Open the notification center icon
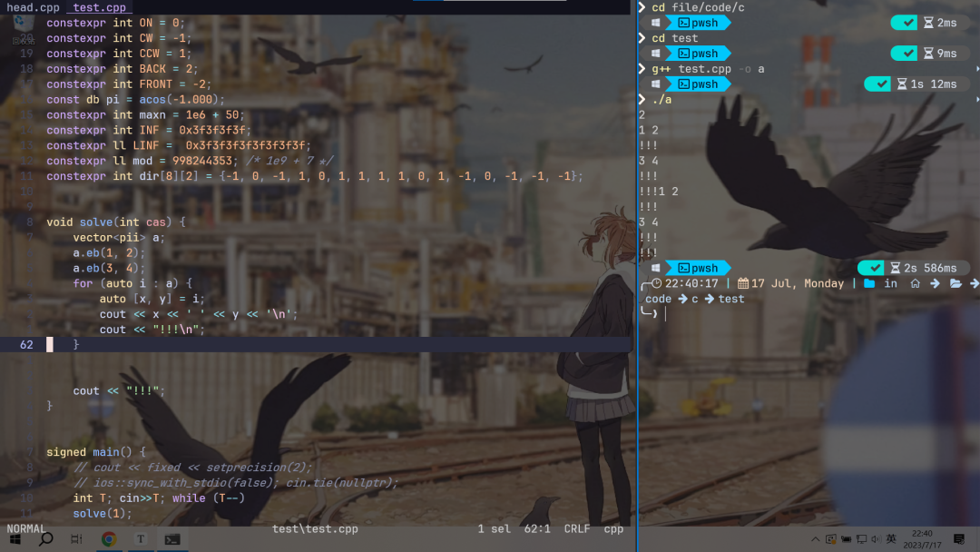This screenshot has width=980, height=552. click(959, 539)
